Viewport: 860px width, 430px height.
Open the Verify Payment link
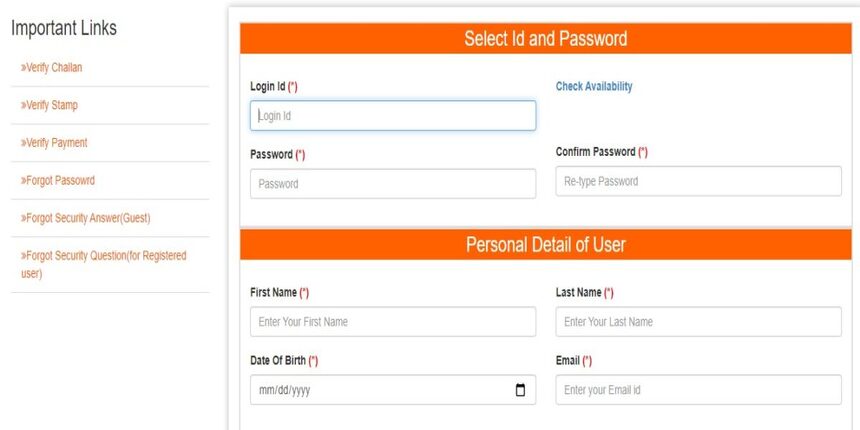point(54,143)
